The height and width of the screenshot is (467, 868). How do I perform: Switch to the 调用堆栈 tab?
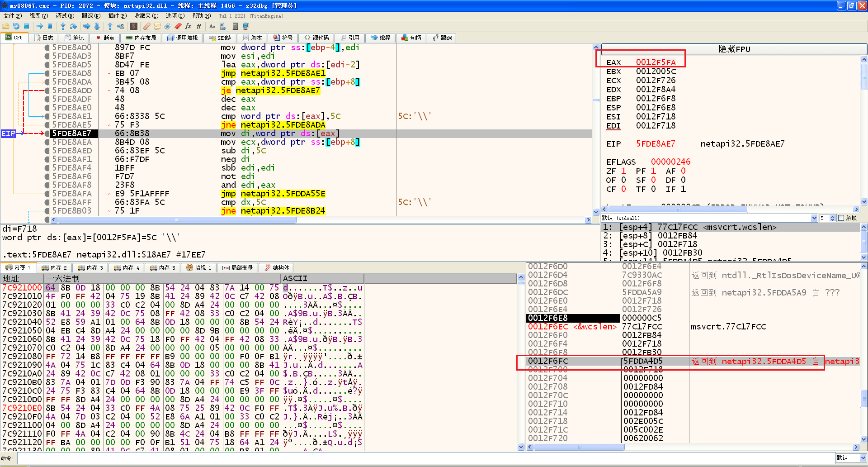183,38
